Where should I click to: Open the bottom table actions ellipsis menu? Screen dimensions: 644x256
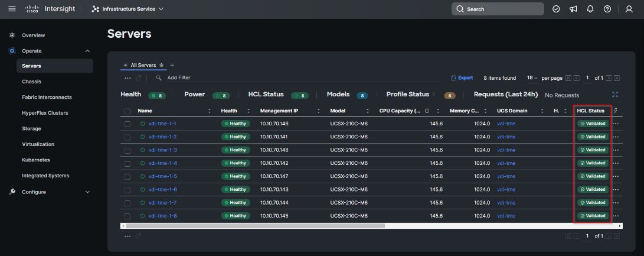(x=128, y=236)
